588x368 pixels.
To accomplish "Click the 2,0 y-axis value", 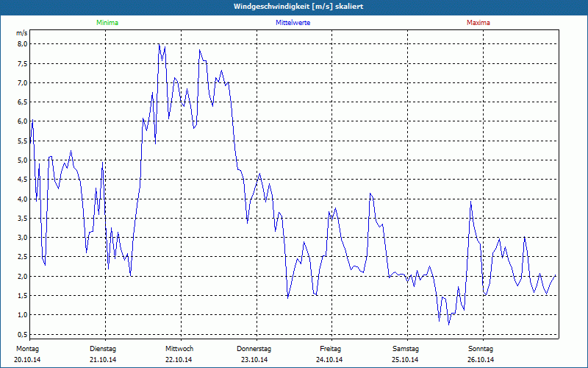I will pyautogui.click(x=23, y=277).
